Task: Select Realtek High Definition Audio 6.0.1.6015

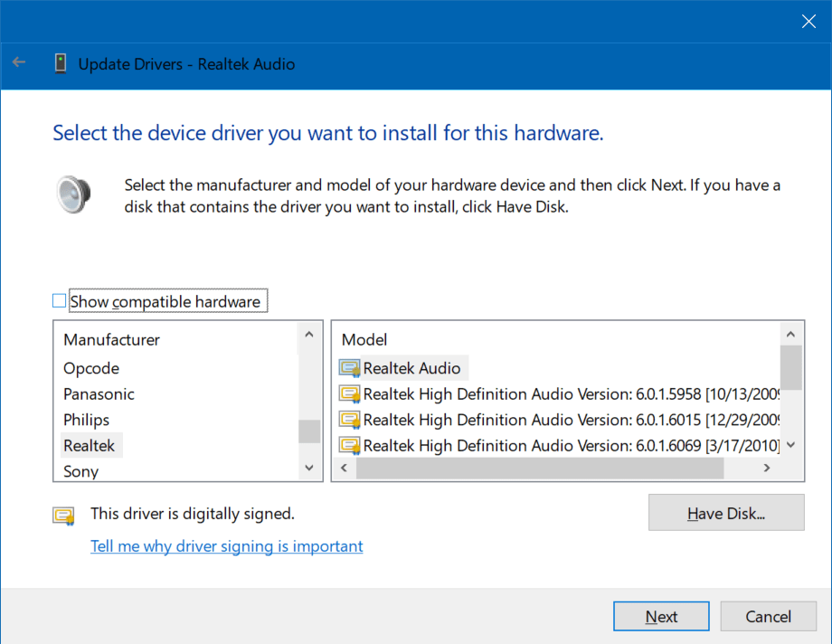Action: tap(571, 420)
